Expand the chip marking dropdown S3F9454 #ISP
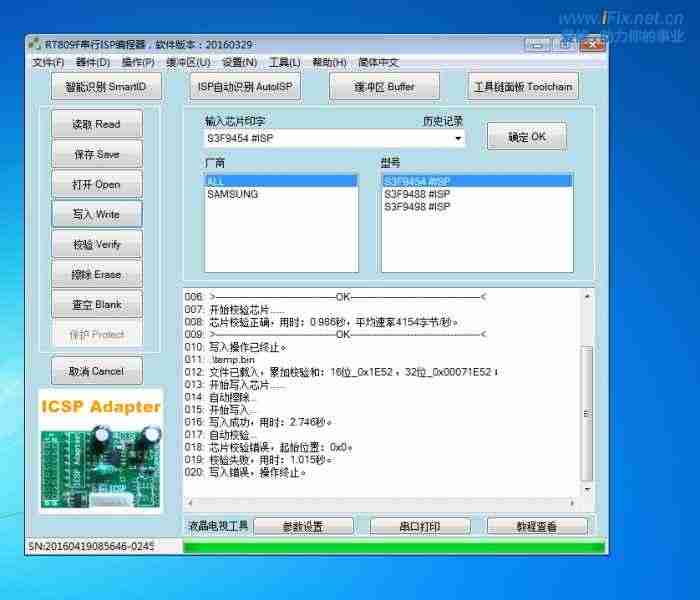Image resolution: width=700 pixels, height=600 pixels. (458, 138)
